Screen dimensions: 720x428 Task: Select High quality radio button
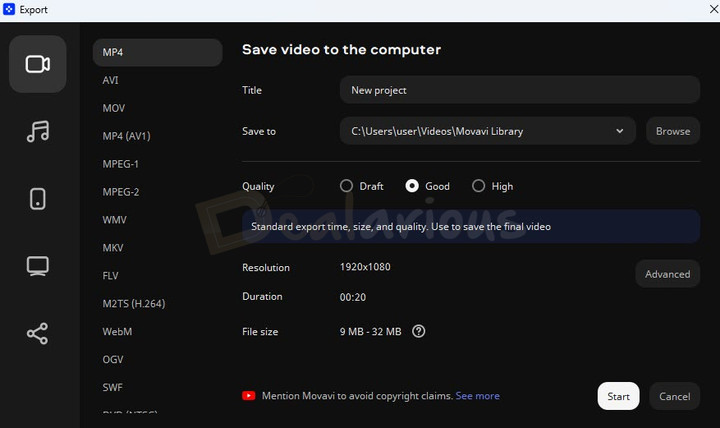pos(478,186)
